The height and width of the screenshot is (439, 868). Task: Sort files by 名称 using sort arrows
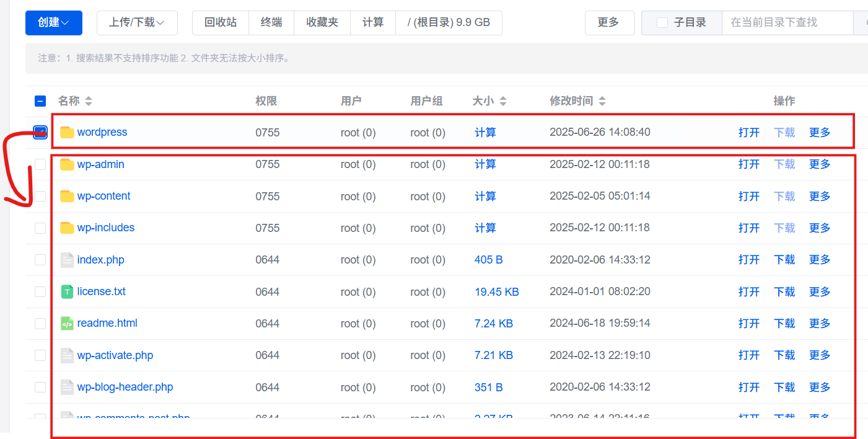pyautogui.click(x=88, y=101)
